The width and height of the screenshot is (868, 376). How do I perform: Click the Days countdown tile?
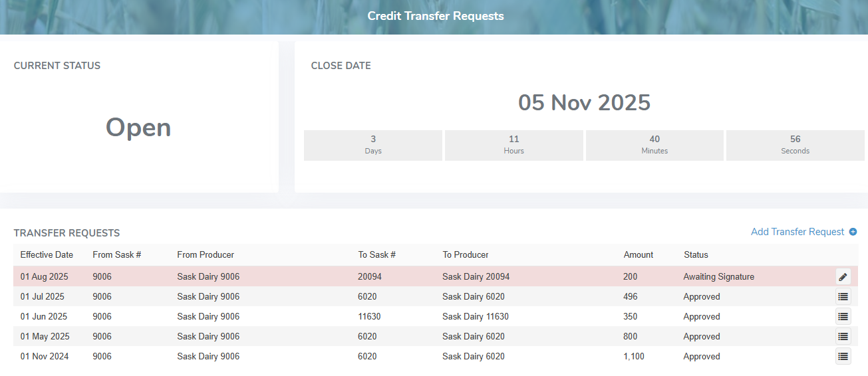pos(373,145)
